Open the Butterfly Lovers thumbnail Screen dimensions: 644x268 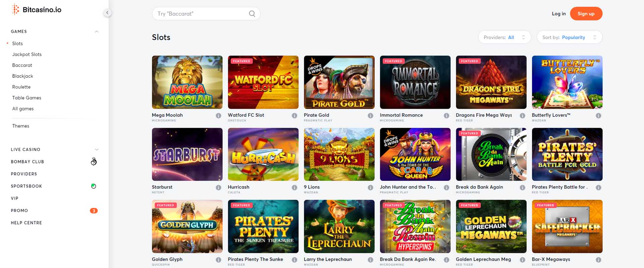click(567, 82)
